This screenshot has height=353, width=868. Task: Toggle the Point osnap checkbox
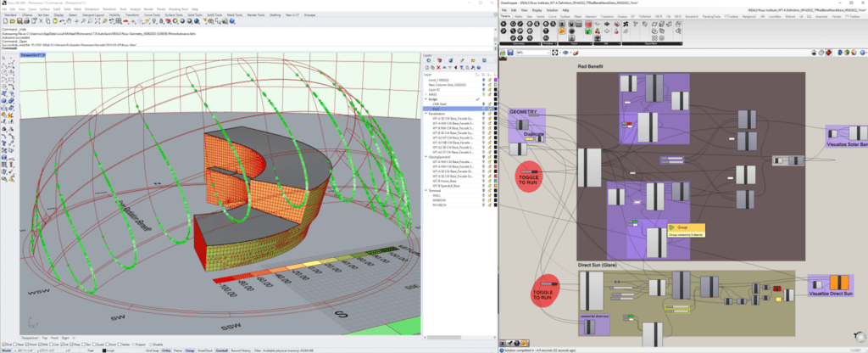click(27, 345)
